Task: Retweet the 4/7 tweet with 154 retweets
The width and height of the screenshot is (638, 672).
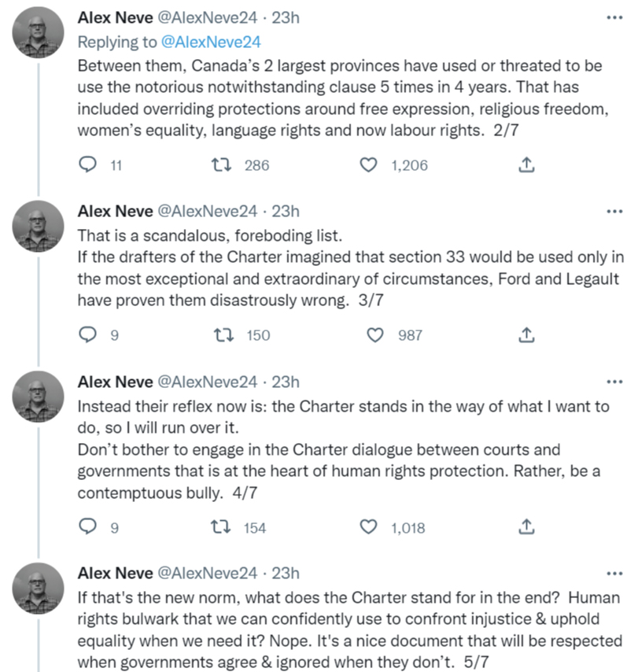Action: [221, 527]
